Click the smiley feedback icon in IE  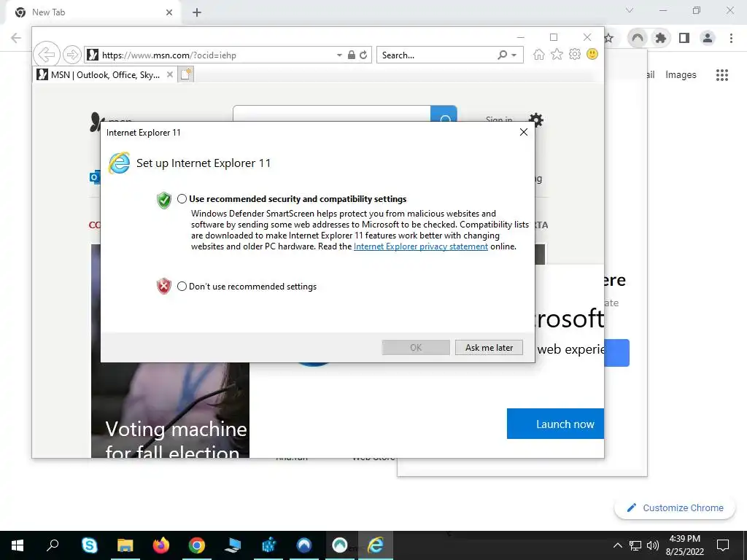[x=592, y=54]
